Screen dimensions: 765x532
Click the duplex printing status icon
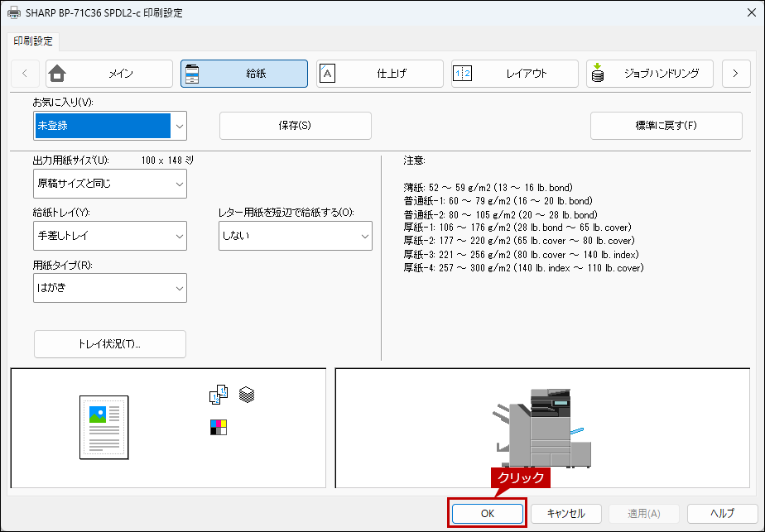(x=217, y=395)
